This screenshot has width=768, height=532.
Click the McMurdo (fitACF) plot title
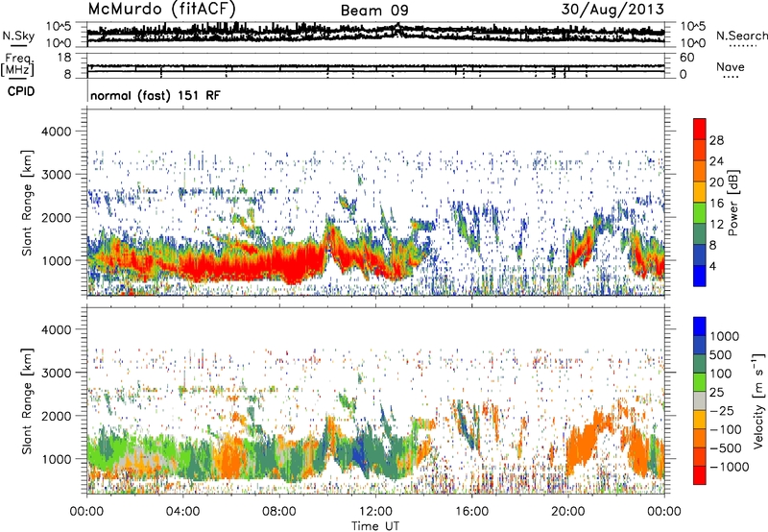(x=161, y=9)
